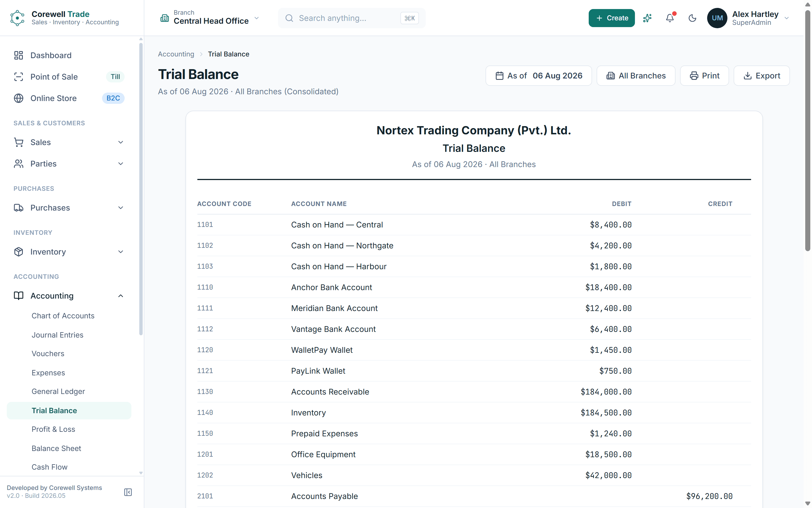Expand the Purchases menu chevron
This screenshot has width=812, height=508.
pos(121,208)
